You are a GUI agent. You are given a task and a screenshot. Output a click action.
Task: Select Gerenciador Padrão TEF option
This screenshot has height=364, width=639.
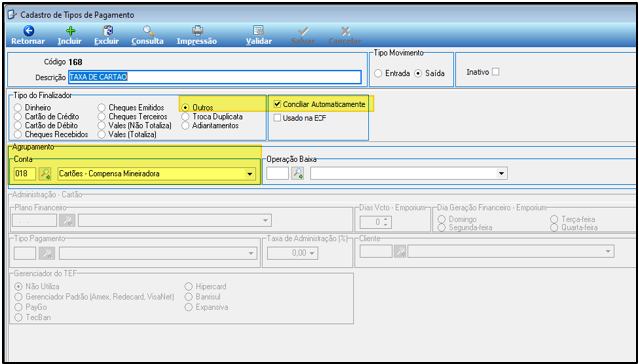[18, 297]
